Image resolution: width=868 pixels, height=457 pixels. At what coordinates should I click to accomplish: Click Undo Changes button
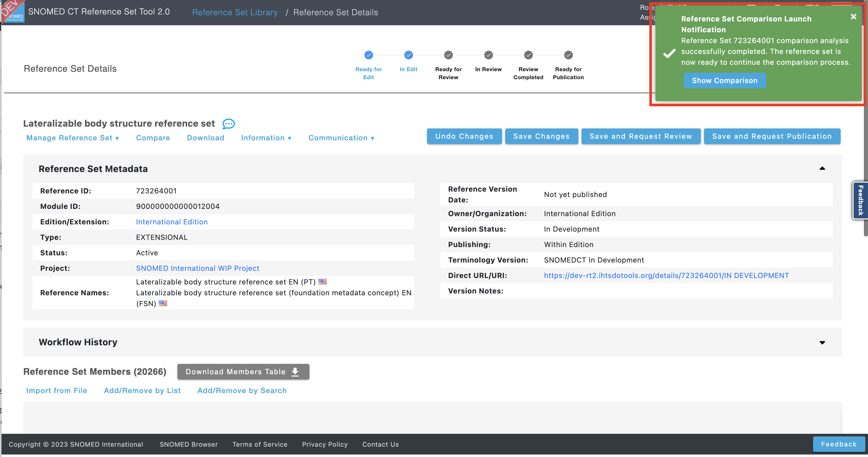464,136
